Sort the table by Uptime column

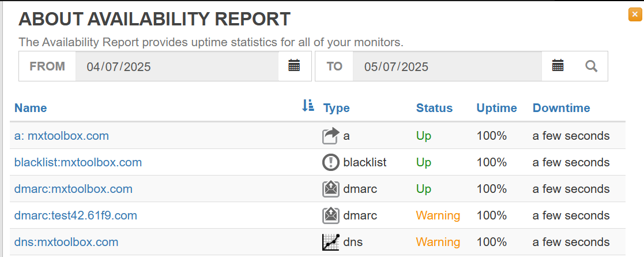(496, 108)
